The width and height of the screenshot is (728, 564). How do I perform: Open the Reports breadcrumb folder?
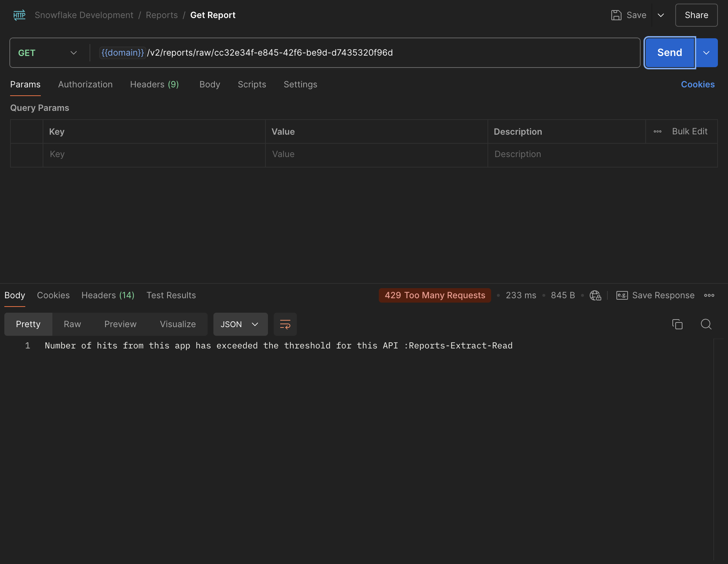162,15
